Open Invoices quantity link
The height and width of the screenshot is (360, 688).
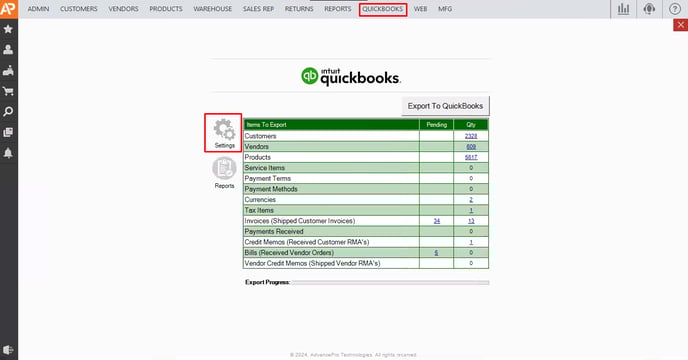[471, 221]
